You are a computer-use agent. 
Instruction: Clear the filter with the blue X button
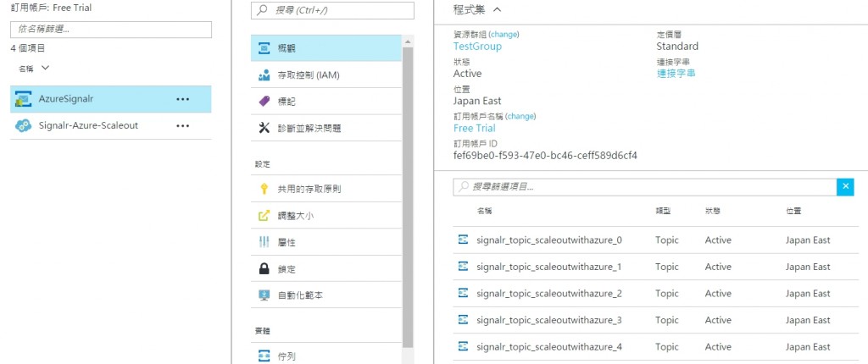pyautogui.click(x=845, y=187)
